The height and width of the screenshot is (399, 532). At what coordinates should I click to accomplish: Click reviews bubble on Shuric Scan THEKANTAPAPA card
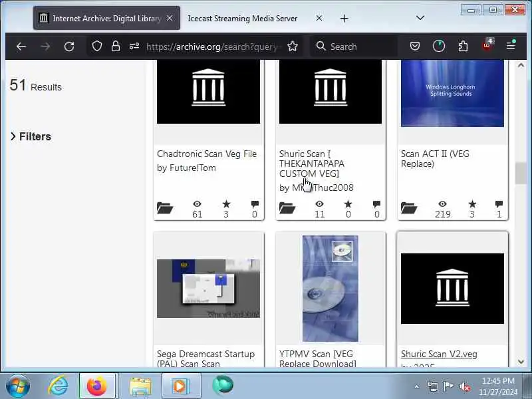pos(376,204)
